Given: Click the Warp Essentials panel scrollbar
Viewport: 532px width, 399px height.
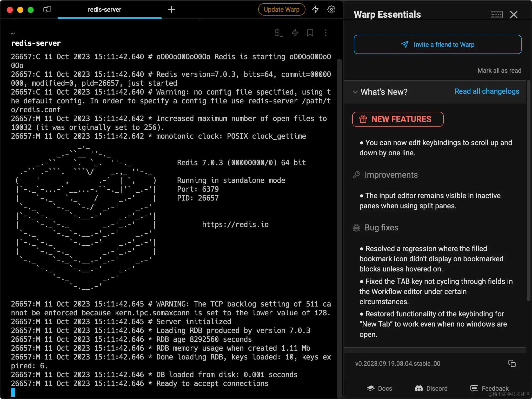Looking at the screenshot, I should (x=528, y=191).
